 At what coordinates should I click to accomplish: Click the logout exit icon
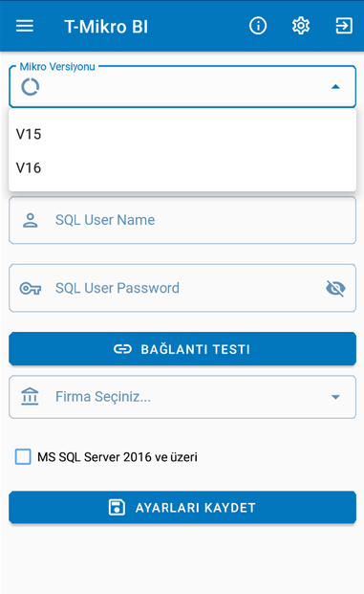pyautogui.click(x=344, y=26)
